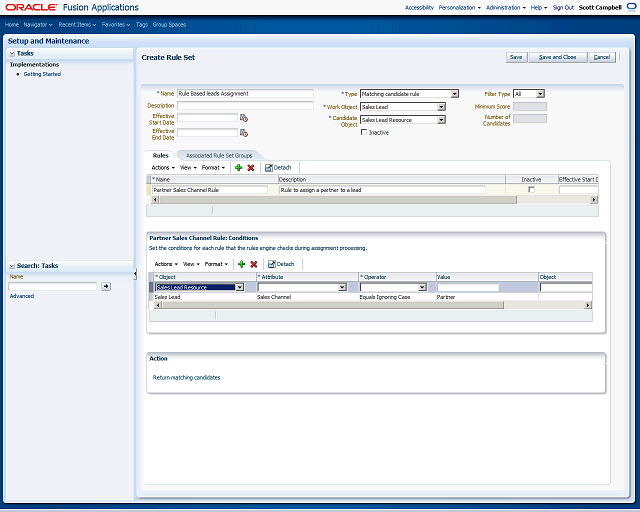Open Group Spaces link
Image resolution: width=640 pixels, height=512 pixels.
[x=169, y=24]
